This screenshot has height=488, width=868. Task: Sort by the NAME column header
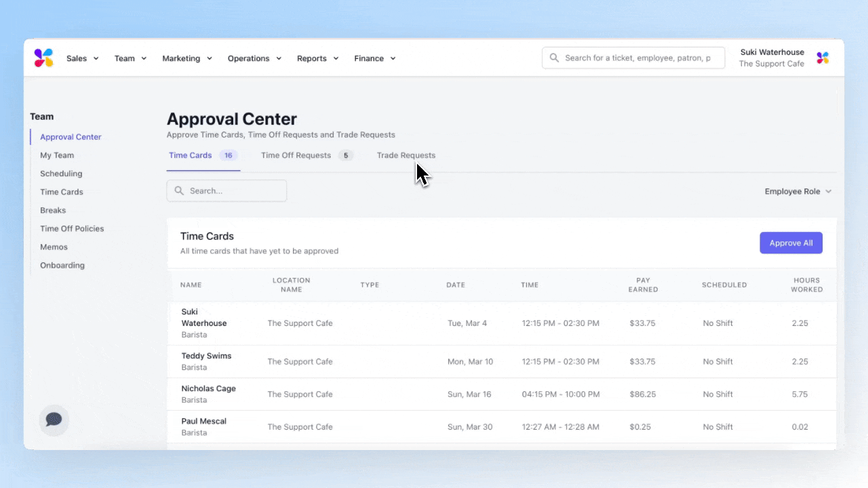tap(191, 285)
